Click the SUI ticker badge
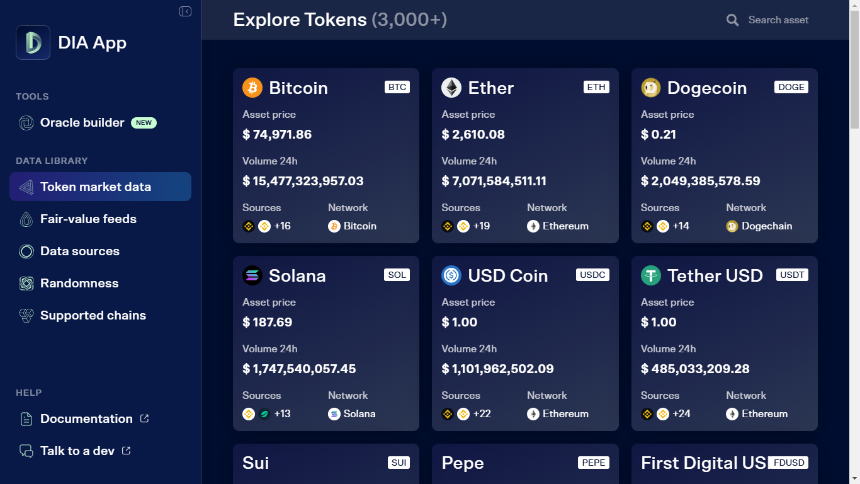 pyautogui.click(x=399, y=463)
